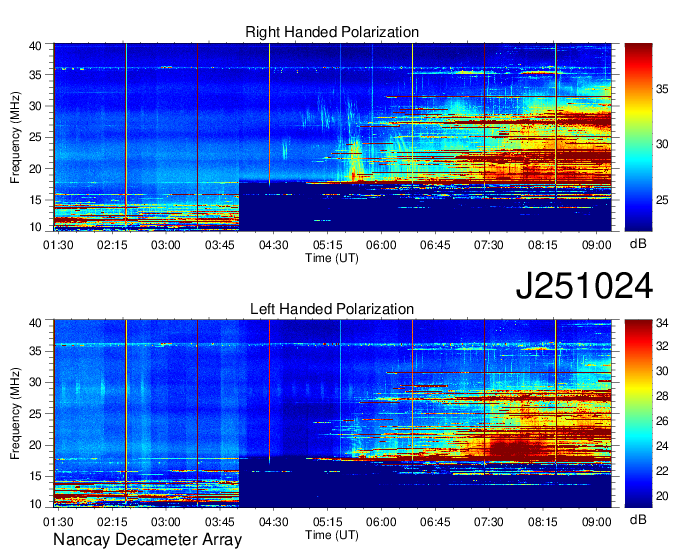The height and width of the screenshot is (552, 680).
Task: Click the Time (UT) label under the top plot
Action: point(333,258)
